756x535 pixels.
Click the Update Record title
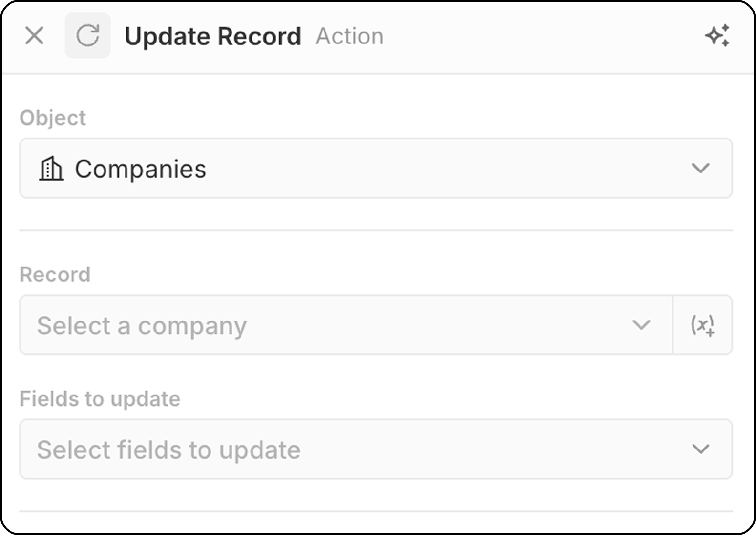coord(213,37)
